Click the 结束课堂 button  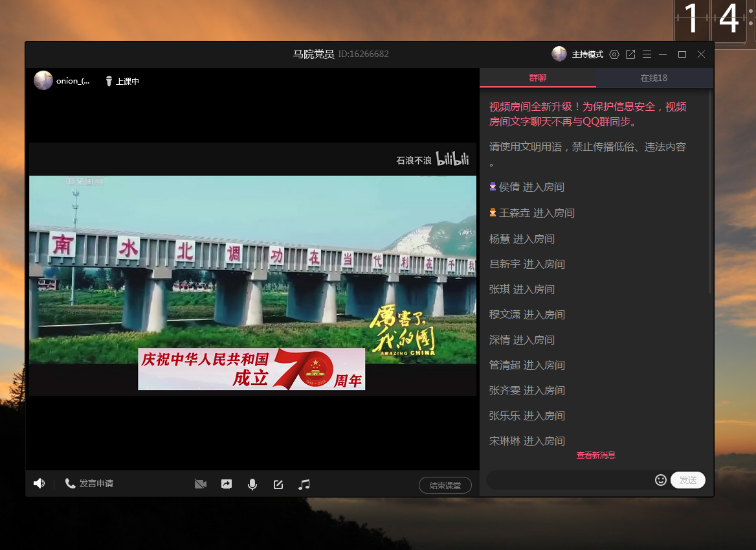click(x=445, y=485)
